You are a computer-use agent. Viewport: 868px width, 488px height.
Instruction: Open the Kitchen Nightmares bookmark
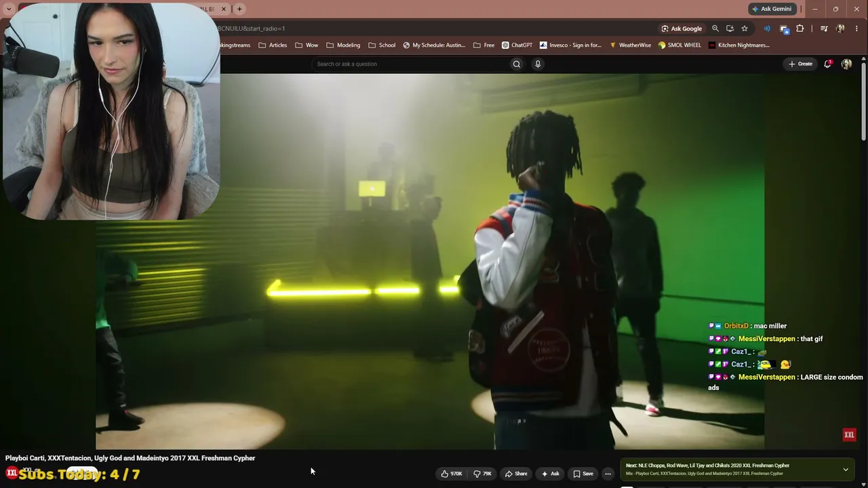[738, 45]
